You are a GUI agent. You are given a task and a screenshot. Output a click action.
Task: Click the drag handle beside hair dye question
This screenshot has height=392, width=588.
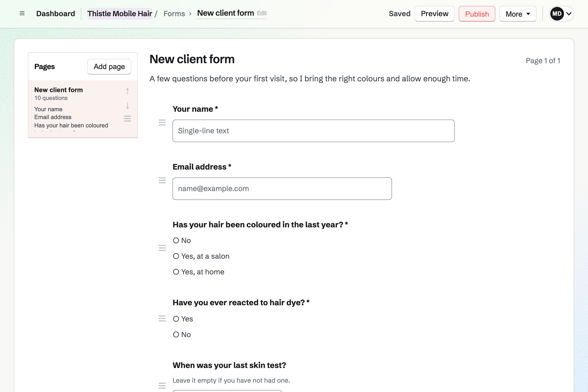click(x=162, y=318)
